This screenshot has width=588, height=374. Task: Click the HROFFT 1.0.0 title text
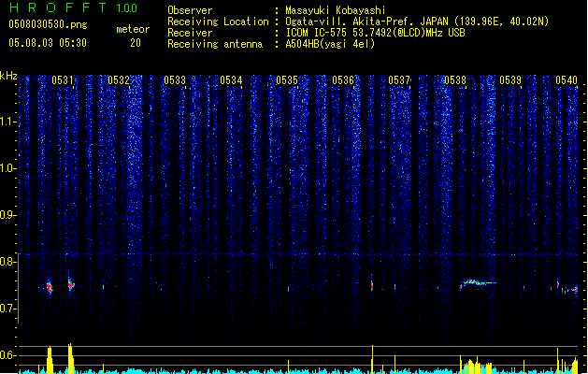click(73, 7)
